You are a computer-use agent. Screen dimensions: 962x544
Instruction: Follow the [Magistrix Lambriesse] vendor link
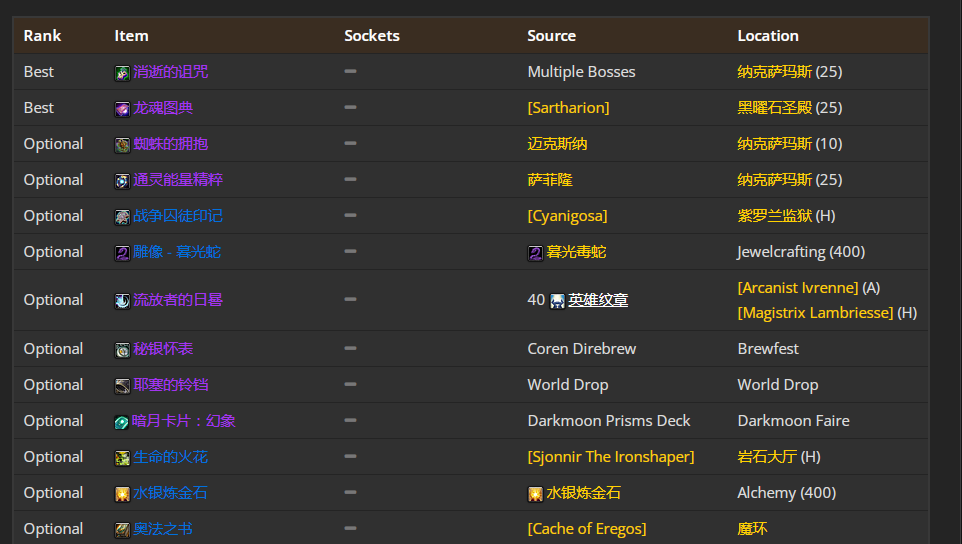815,313
